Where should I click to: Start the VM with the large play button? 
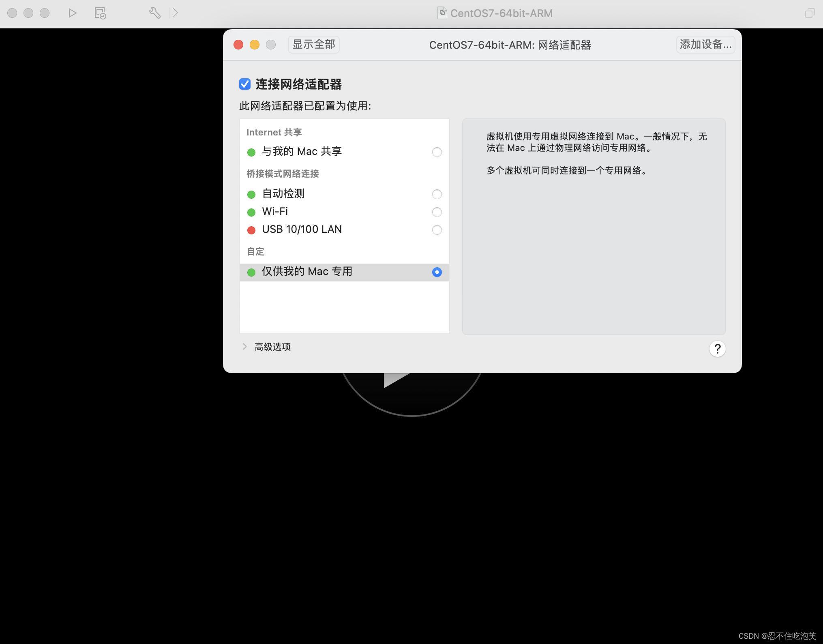411,393
